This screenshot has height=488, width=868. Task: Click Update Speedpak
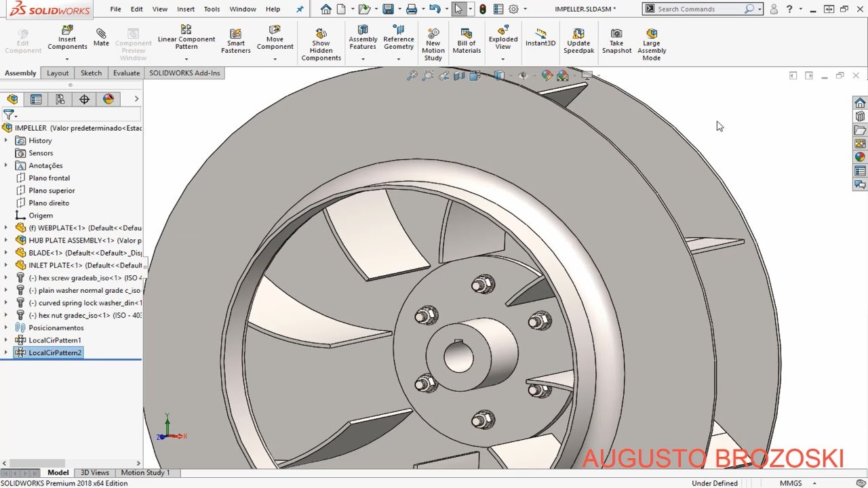[578, 41]
